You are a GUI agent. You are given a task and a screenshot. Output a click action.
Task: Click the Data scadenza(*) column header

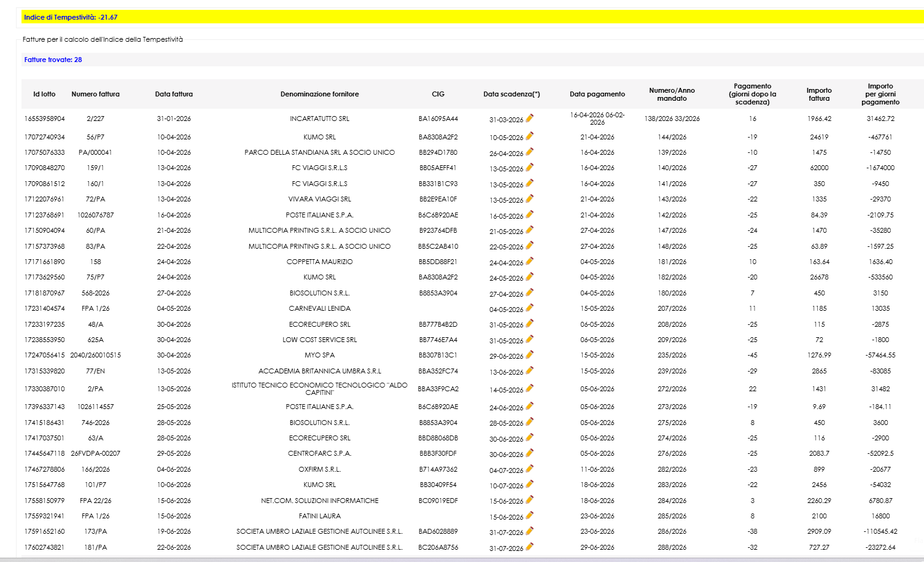coord(511,94)
